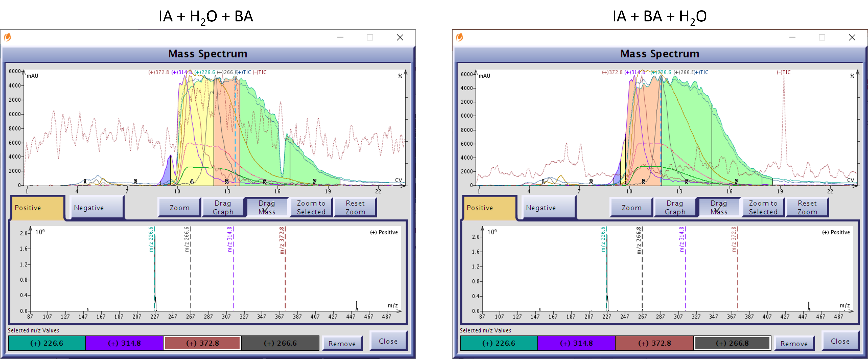Click peak near m/z 447 in left spectrum
868x359 pixels.
click(x=357, y=306)
